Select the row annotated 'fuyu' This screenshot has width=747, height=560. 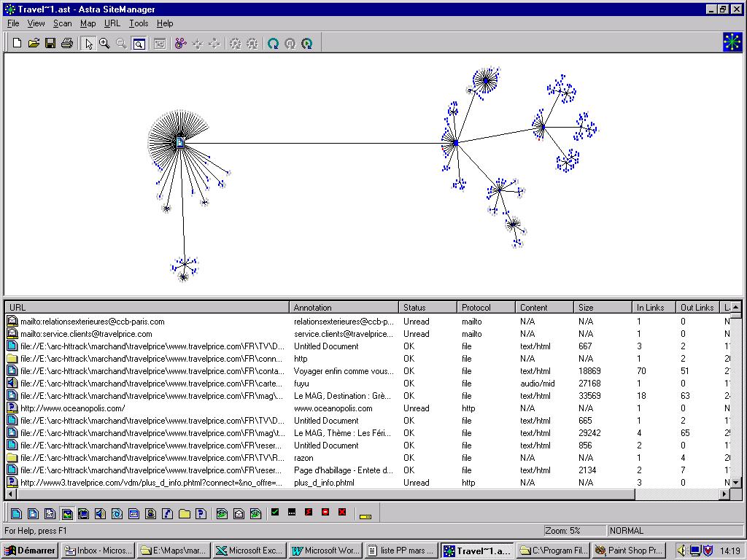tap(368, 384)
